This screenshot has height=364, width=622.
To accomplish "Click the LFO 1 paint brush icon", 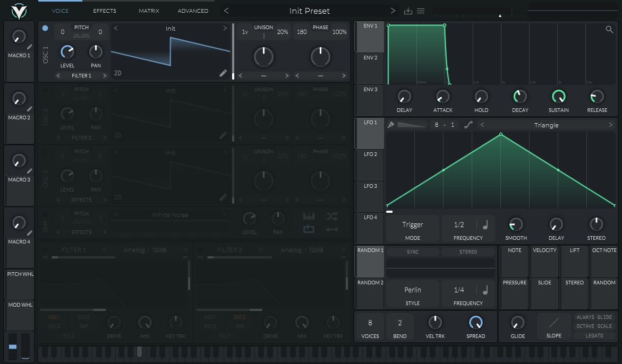I will [x=391, y=125].
